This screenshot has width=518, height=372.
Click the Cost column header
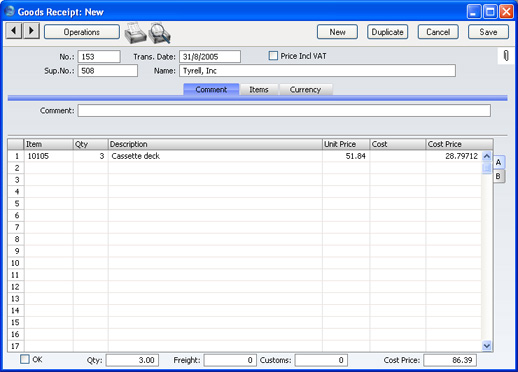398,144
